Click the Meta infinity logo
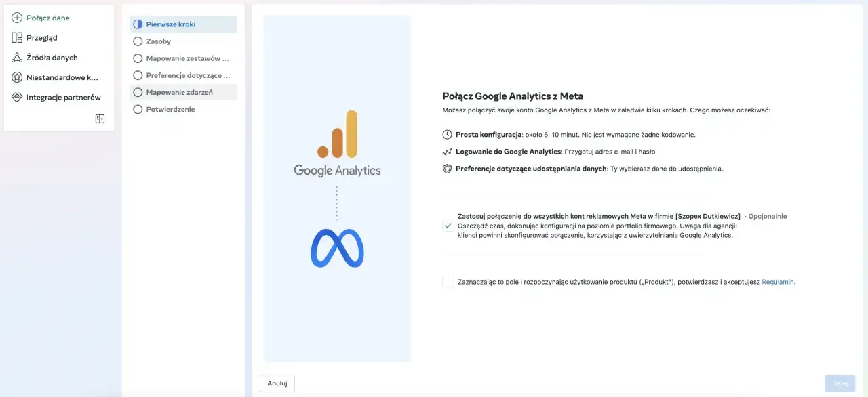This screenshot has height=397, width=868. point(337,249)
